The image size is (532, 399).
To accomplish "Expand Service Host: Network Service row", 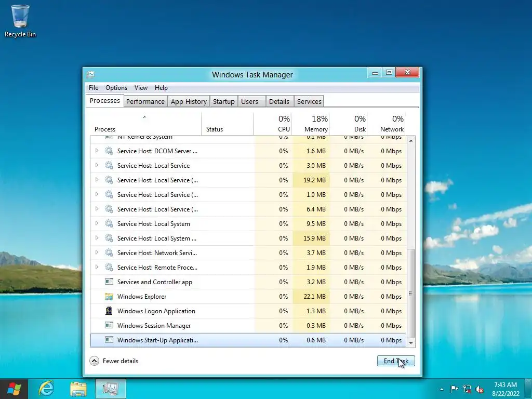I will 97,252.
